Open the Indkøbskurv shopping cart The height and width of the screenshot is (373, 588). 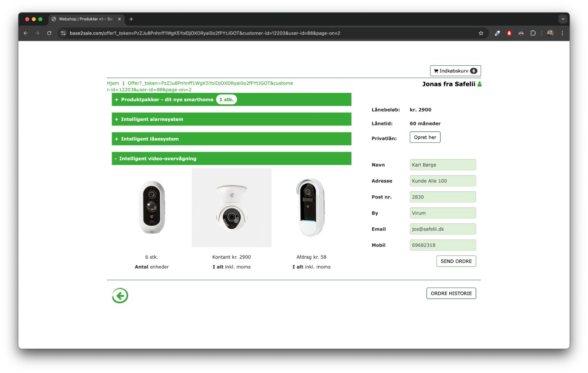point(455,71)
